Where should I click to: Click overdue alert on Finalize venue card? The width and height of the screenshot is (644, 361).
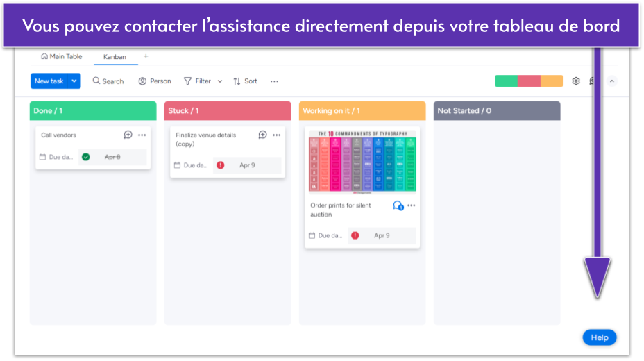[221, 165]
